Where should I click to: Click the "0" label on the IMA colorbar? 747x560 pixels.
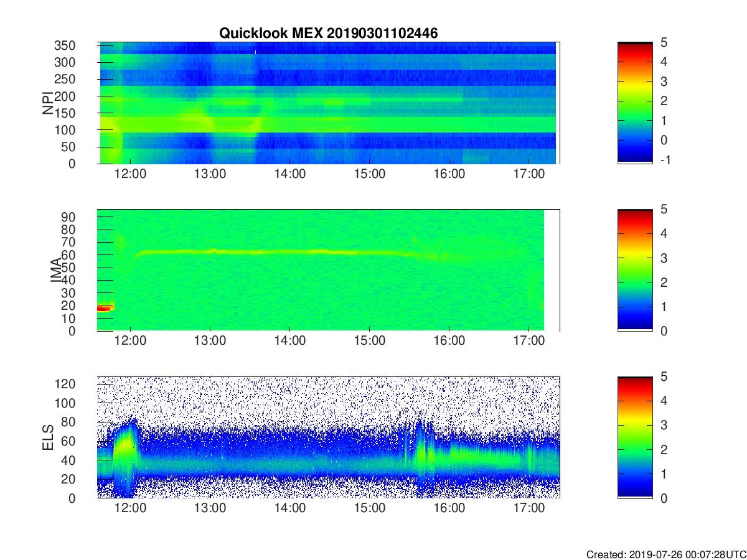point(664,330)
